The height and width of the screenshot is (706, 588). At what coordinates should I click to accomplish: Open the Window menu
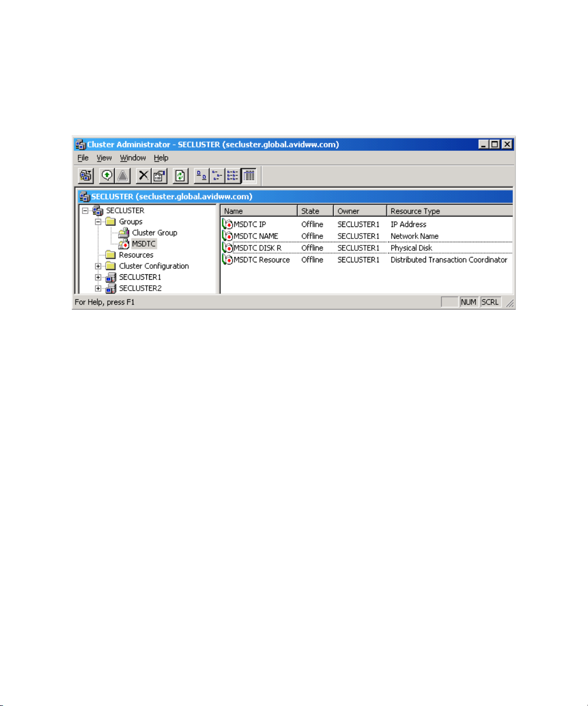tap(133, 158)
